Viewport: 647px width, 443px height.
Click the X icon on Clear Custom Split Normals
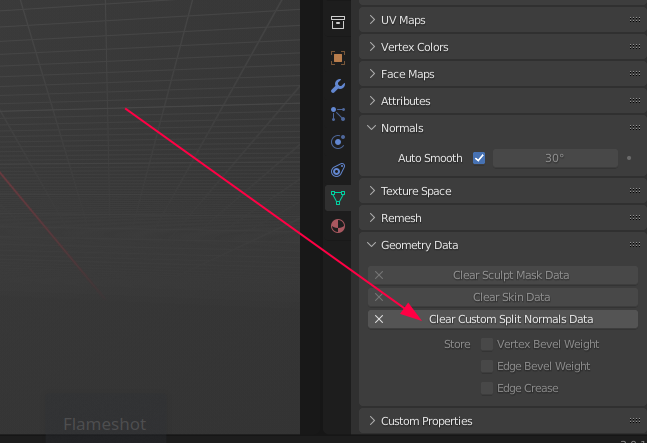point(379,319)
